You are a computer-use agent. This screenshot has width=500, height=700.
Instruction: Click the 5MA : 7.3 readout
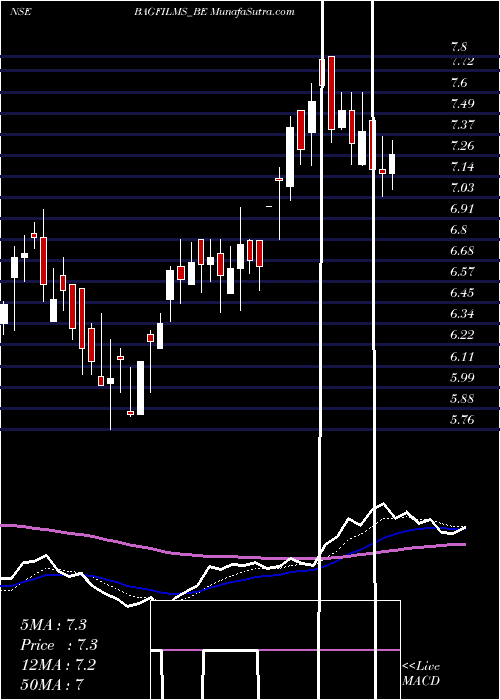tap(53, 625)
